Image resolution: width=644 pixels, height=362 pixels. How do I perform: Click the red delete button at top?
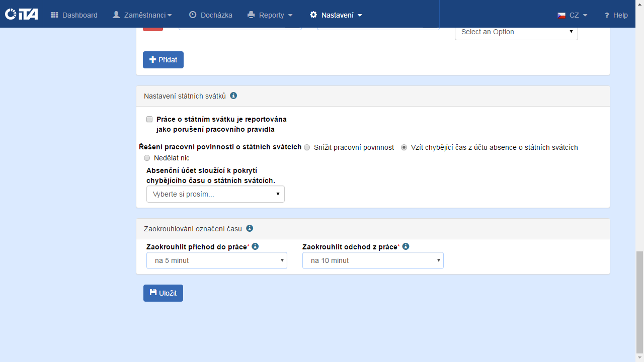(153, 28)
